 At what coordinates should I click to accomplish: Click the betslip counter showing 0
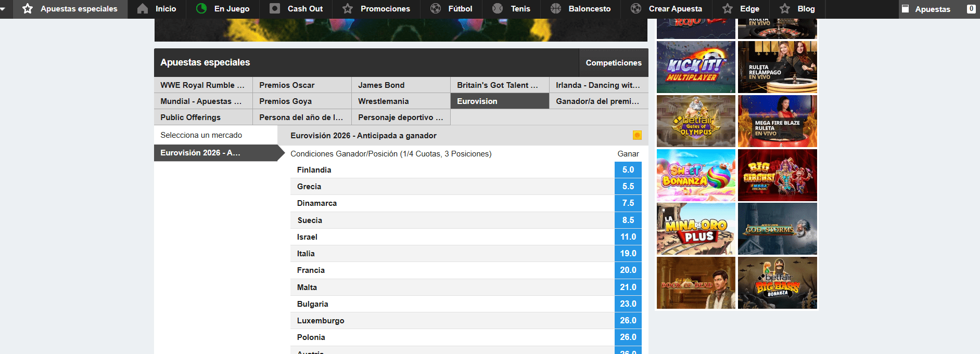971,9
